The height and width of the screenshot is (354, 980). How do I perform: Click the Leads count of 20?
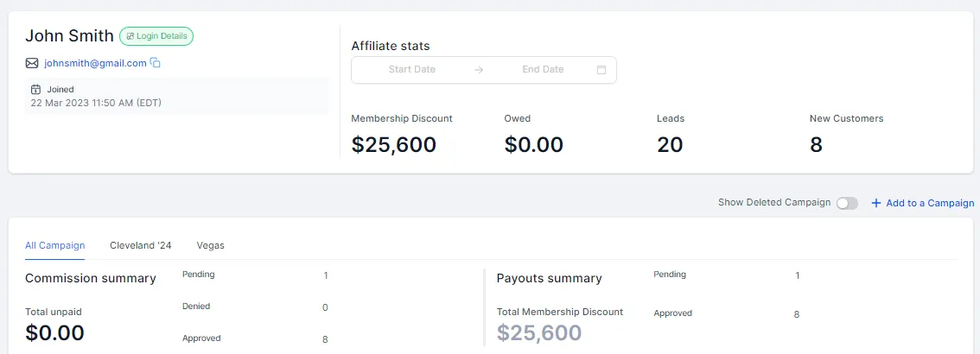670,145
